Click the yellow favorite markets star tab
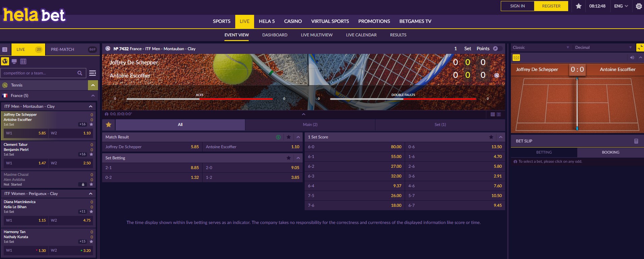 pos(109,125)
